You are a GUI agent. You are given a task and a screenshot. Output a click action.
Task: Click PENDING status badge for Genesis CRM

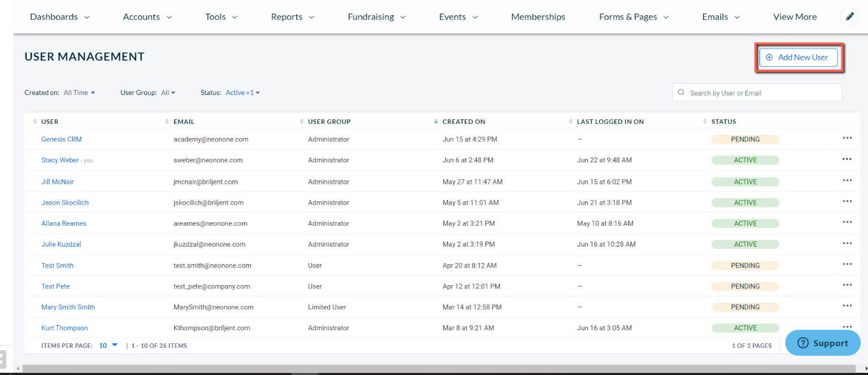pyautogui.click(x=745, y=139)
